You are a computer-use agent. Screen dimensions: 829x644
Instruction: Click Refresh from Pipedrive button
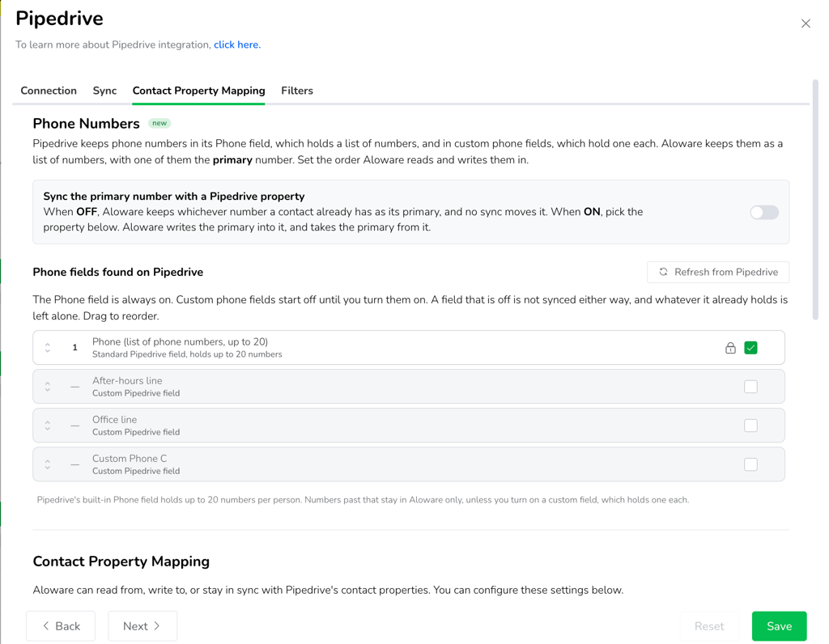(718, 272)
